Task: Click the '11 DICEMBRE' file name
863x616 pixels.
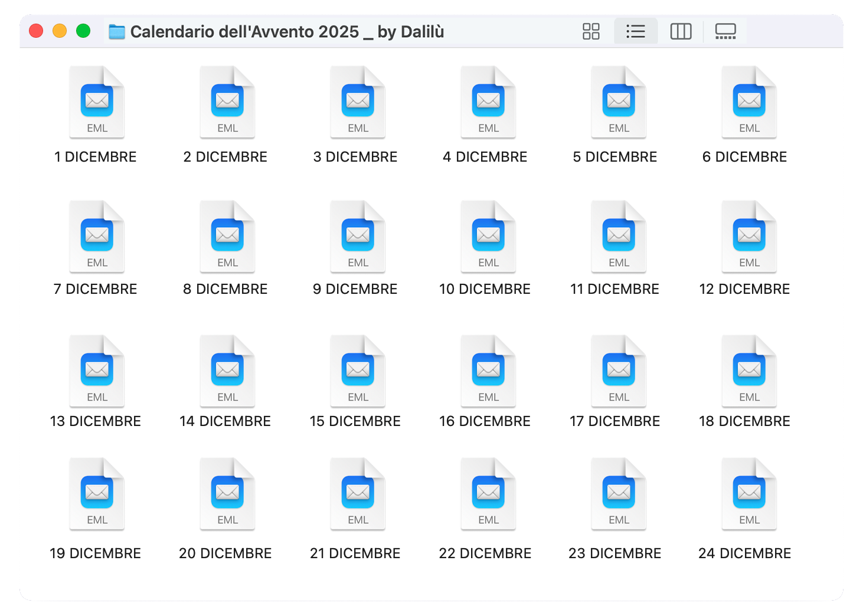Action: click(x=615, y=289)
